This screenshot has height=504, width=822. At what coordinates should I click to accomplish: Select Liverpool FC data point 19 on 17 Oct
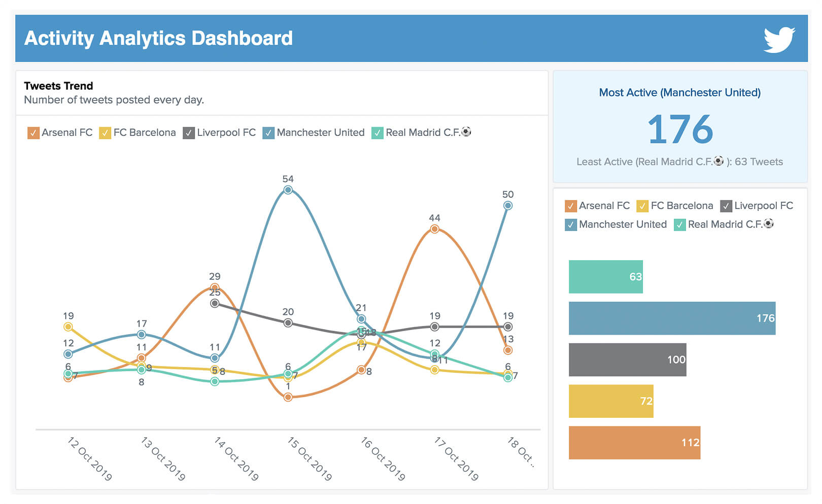coord(434,327)
